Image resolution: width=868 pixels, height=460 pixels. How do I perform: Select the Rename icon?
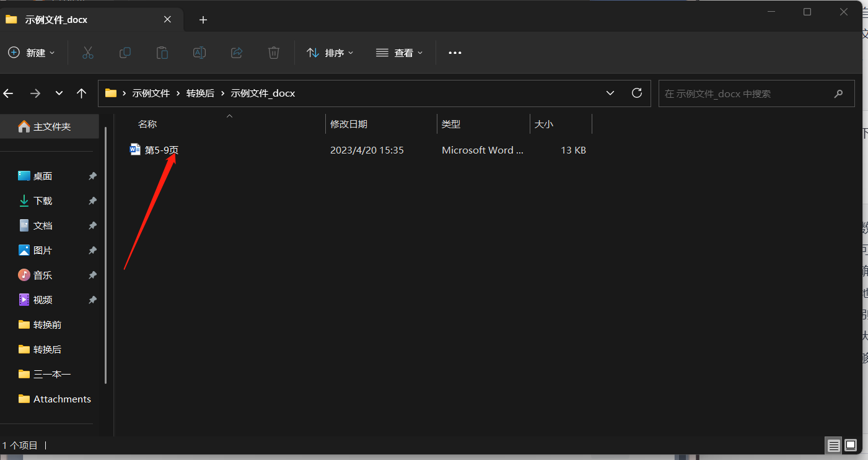tap(199, 53)
